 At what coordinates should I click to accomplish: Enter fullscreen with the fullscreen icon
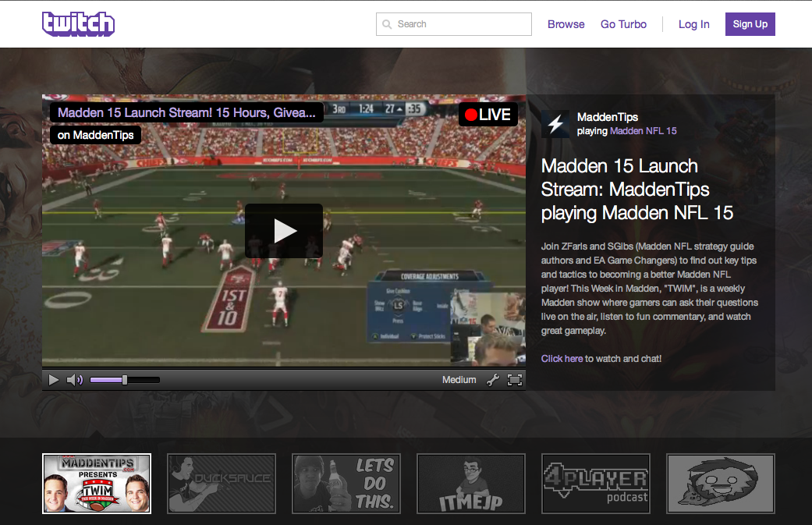[x=515, y=380]
